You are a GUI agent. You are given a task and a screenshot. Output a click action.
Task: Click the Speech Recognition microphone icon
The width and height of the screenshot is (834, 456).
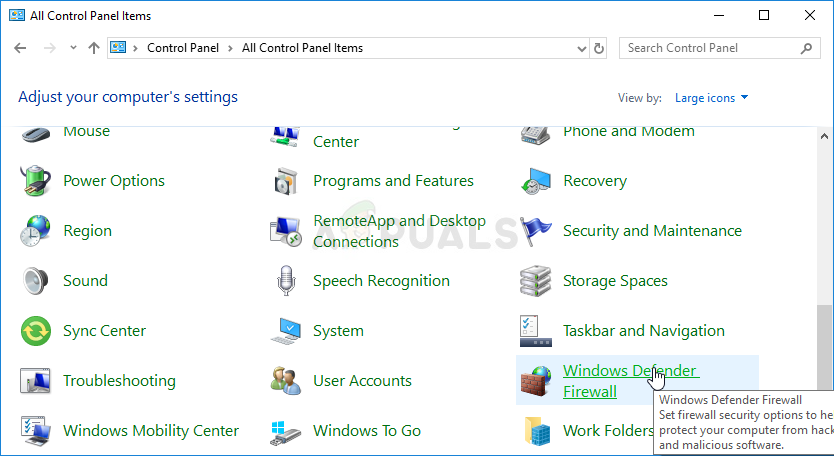tap(286, 281)
